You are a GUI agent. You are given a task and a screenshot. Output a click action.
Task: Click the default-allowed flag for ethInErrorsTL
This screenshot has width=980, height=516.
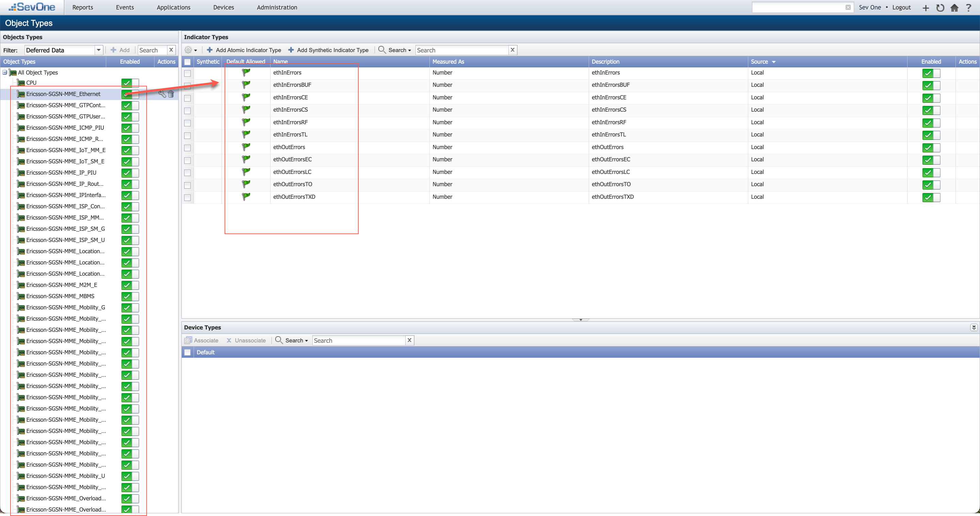tap(246, 134)
